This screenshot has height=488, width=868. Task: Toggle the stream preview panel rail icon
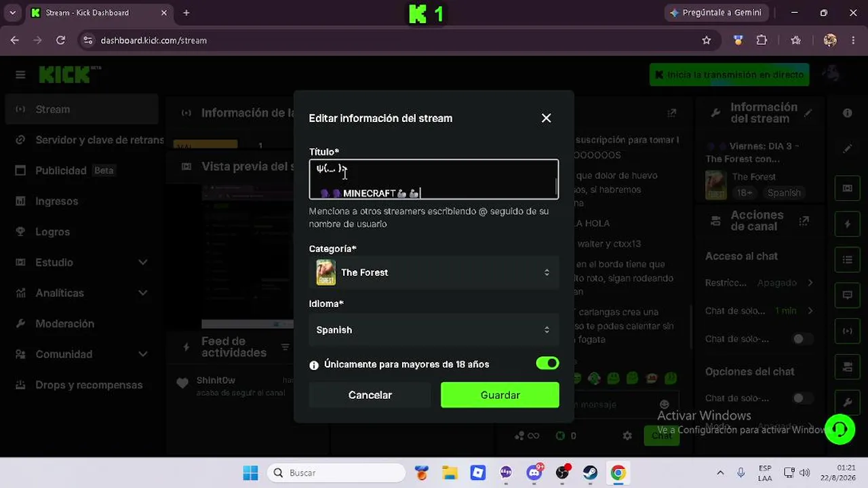point(848,188)
